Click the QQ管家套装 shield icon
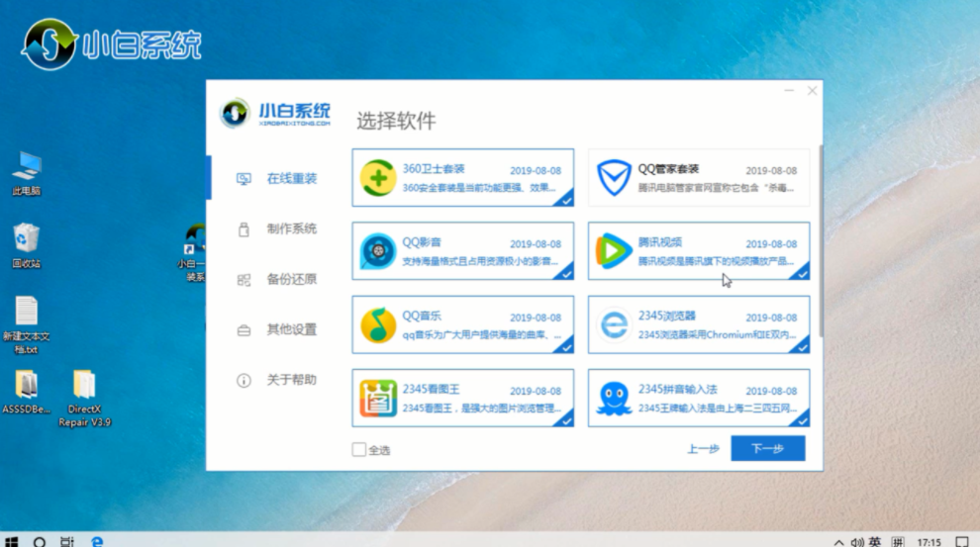 point(614,178)
